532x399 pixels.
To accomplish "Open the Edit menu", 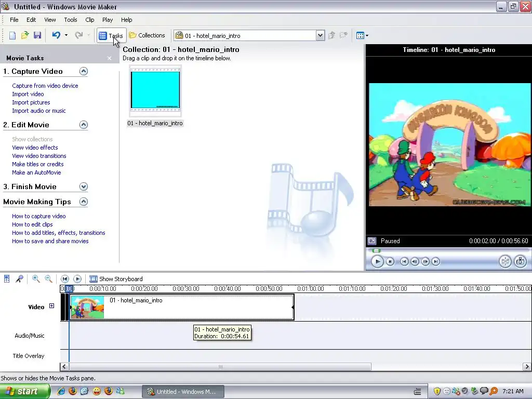I will coord(31,20).
